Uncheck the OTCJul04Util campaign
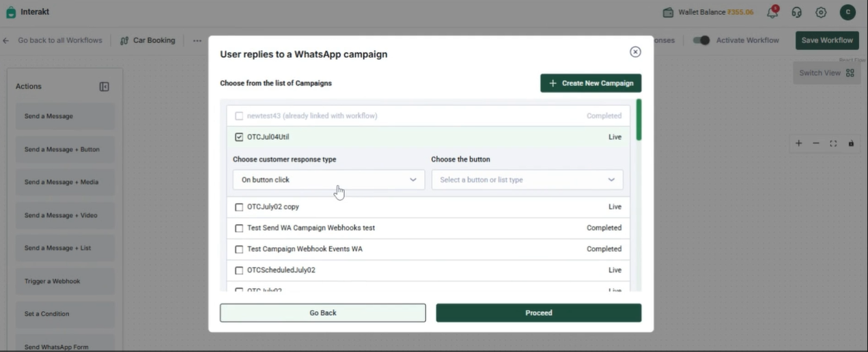 pos(239,137)
